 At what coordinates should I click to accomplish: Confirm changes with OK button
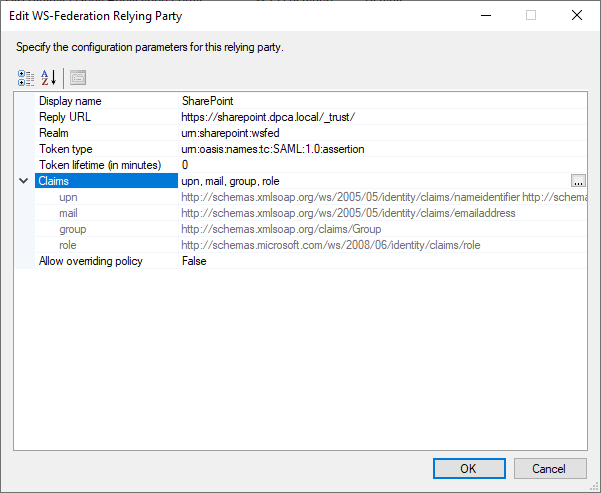468,468
